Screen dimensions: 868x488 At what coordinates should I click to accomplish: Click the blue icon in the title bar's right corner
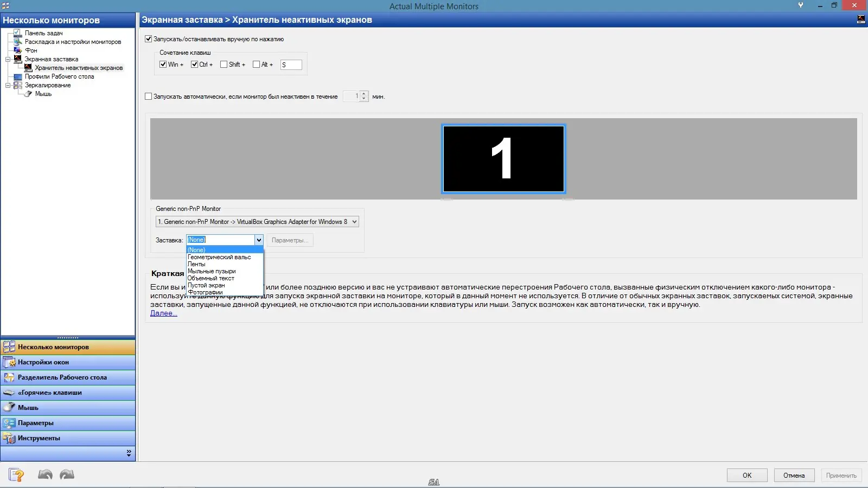tap(860, 18)
